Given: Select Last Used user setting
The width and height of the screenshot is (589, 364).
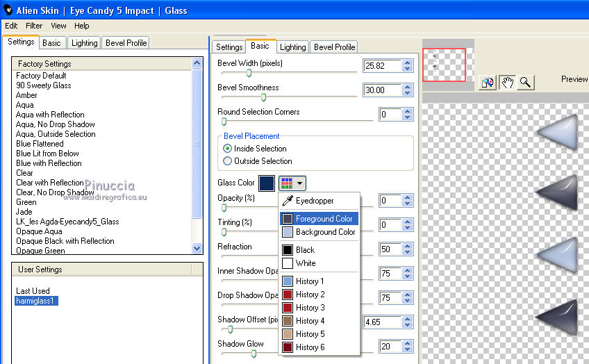Looking at the screenshot, I should [33, 291].
